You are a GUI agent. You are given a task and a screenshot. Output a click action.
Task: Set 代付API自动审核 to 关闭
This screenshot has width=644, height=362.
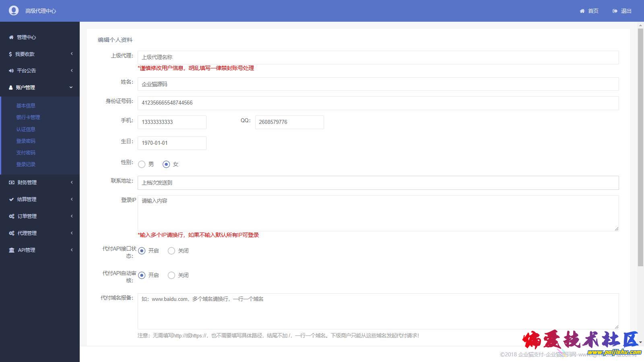(171, 275)
